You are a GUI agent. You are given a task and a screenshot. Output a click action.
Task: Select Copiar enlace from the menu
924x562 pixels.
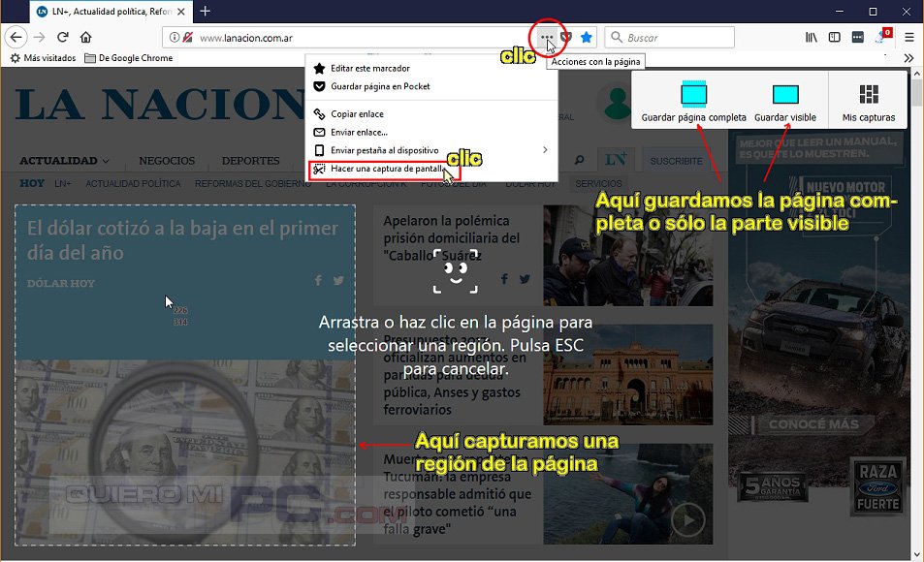[x=431, y=113]
